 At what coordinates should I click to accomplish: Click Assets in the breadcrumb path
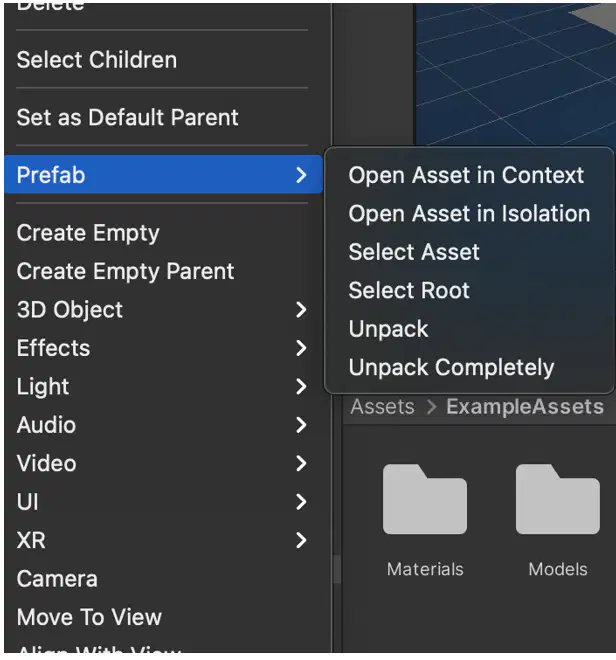tap(382, 407)
